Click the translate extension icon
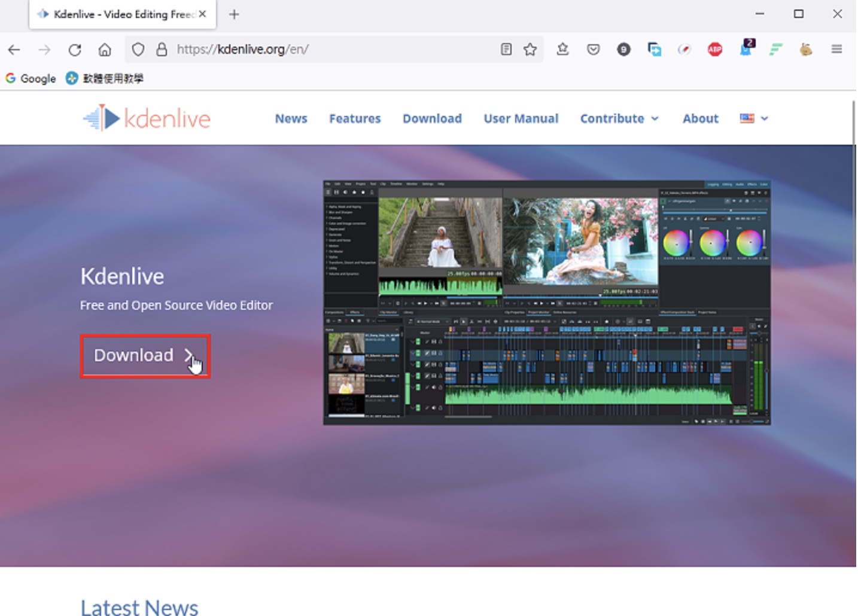 (654, 50)
